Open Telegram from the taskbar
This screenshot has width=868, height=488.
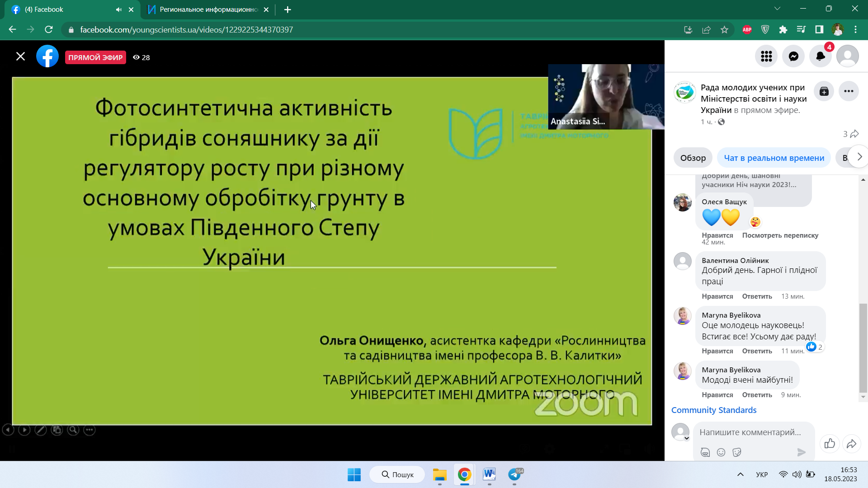[x=514, y=474]
